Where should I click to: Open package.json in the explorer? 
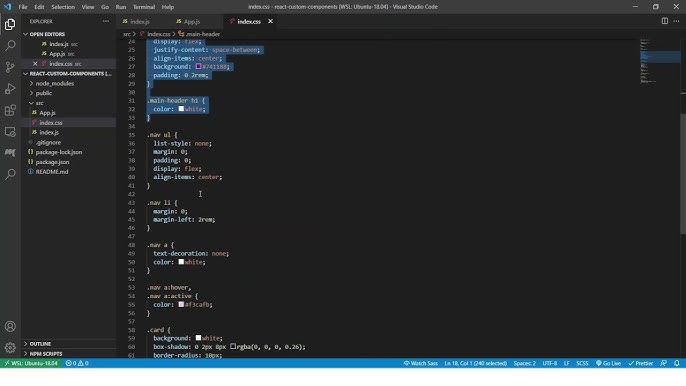point(52,162)
